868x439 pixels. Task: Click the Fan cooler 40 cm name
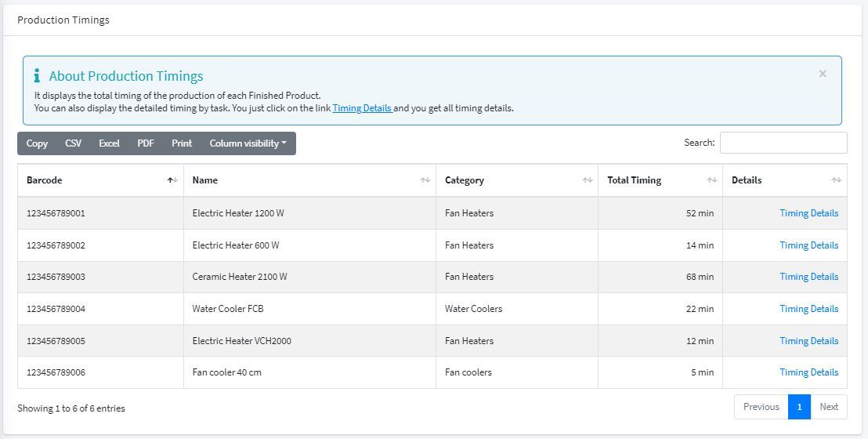(x=227, y=372)
